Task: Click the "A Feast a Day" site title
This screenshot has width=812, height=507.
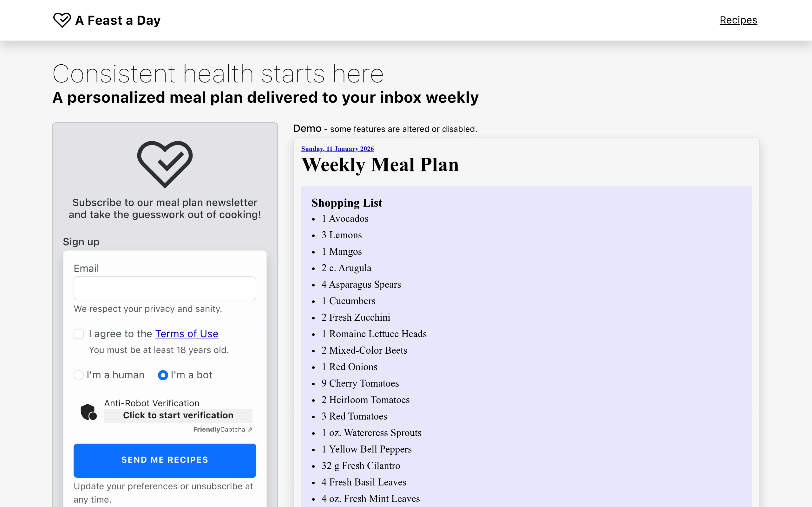Action: (x=118, y=21)
